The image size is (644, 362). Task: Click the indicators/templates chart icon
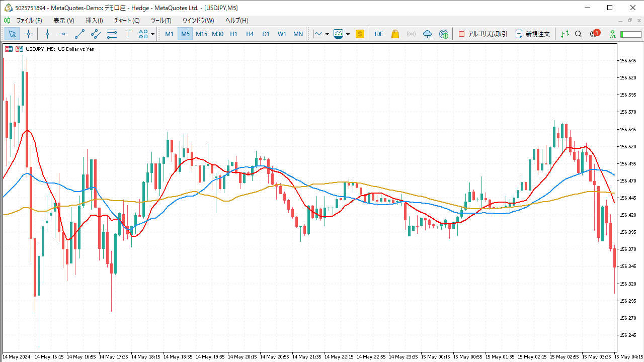tap(338, 34)
